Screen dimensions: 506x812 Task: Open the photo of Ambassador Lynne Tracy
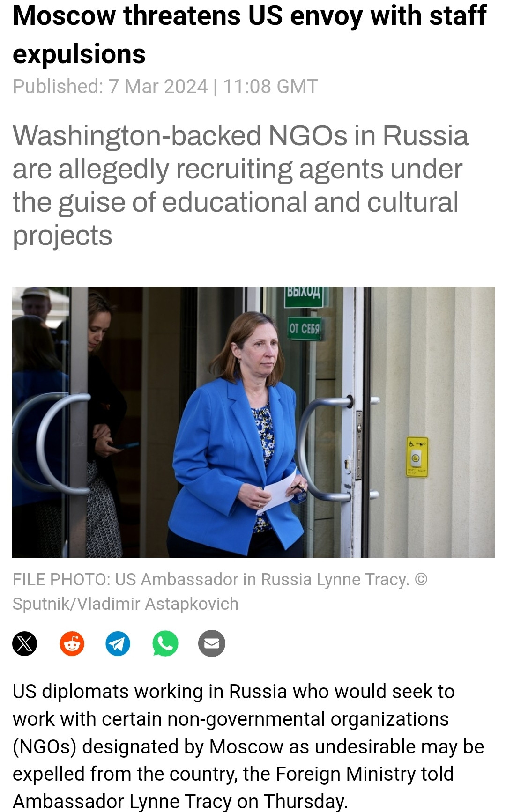pos(253,422)
